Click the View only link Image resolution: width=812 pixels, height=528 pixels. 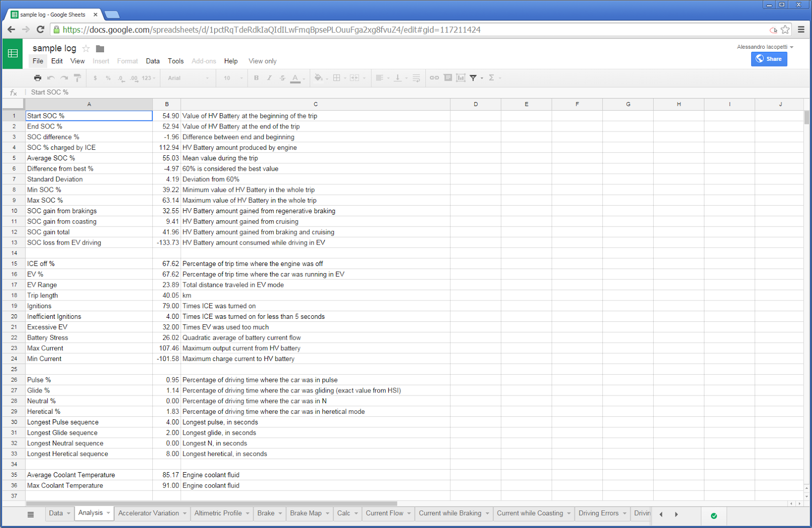tap(262, 61)
